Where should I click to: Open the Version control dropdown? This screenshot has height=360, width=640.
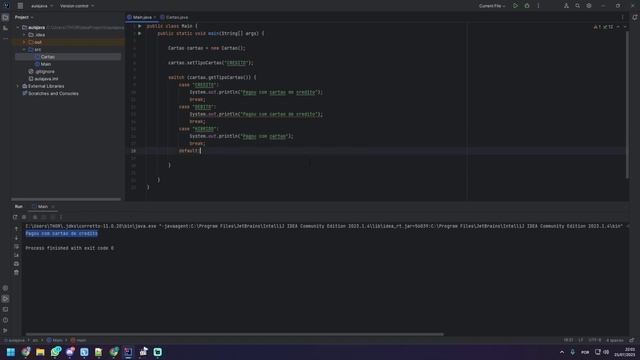(x=77, y=6)
